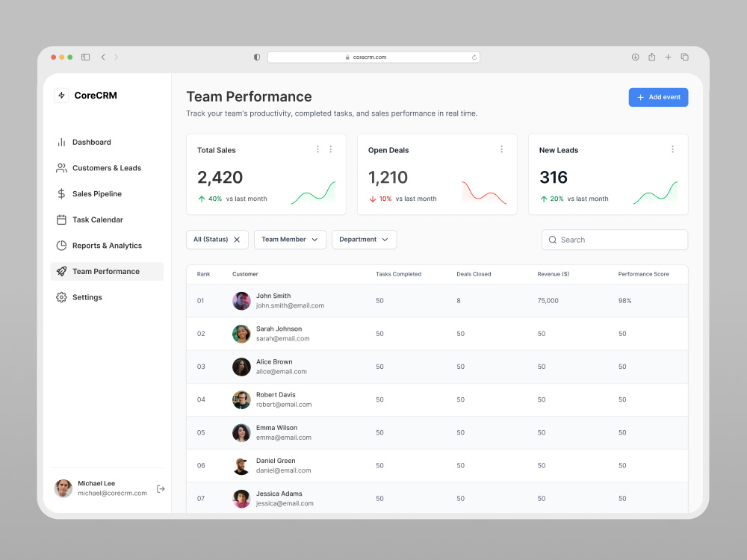Click the 2,420 Total Sales value
Image resolution: width=747 pixels, height=560 pixels.
point(220,178)
